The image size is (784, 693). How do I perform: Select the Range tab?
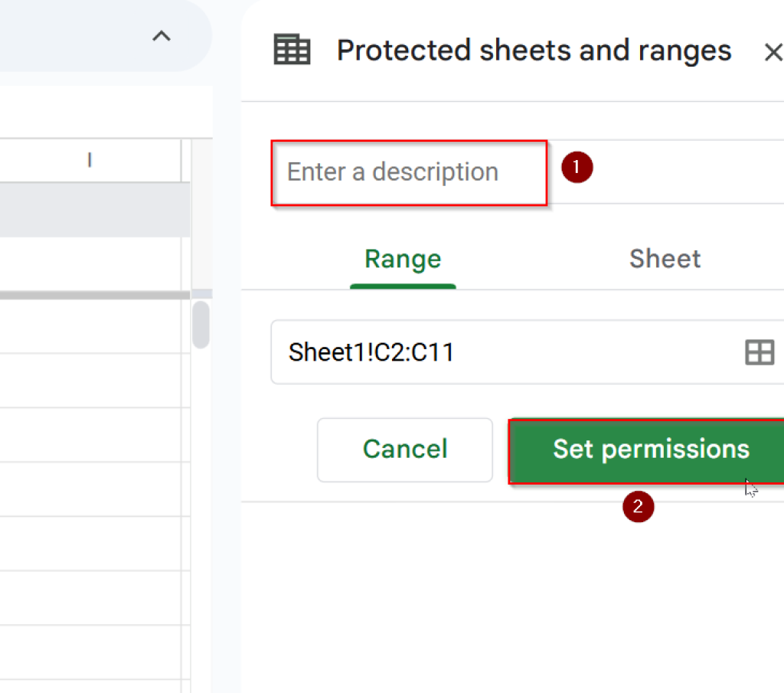click(403, 258)
